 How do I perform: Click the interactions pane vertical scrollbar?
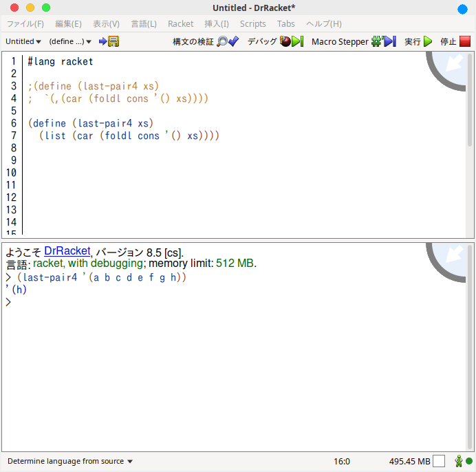(x=469, y=347)
